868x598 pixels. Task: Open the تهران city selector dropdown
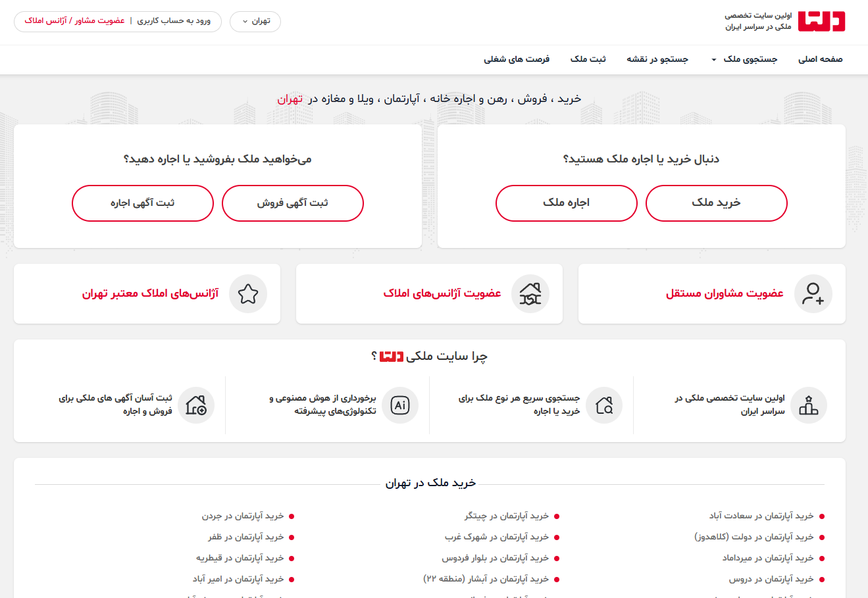coord(255,21)
